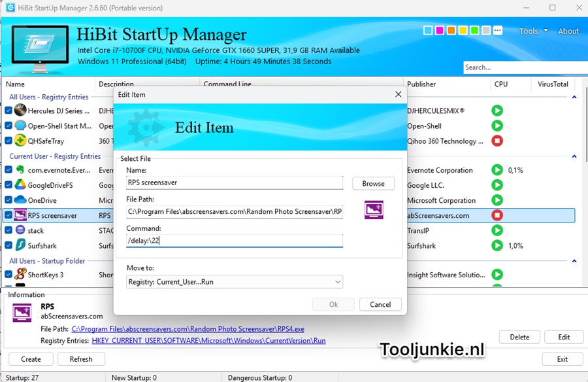Sort by the VirusTotal column header
The height and width of the screenshot is (382, 588).
[x=553, y=84]
